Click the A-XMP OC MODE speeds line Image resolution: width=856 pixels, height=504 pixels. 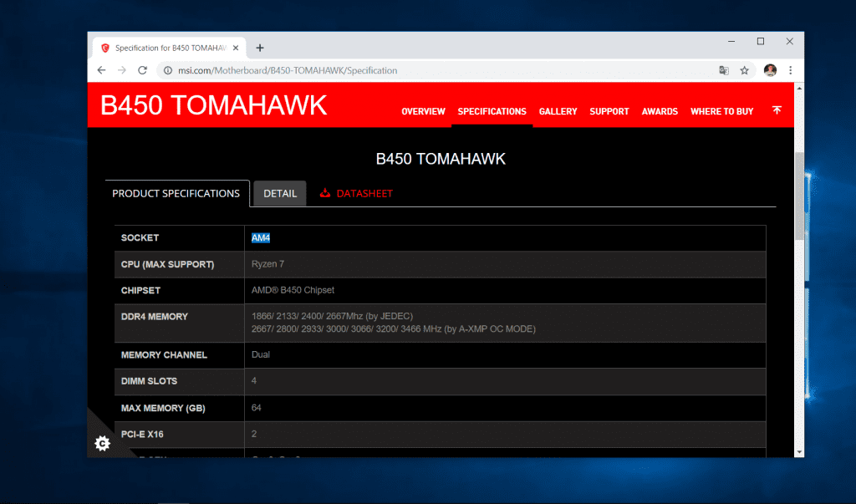(x=393, y=329)
